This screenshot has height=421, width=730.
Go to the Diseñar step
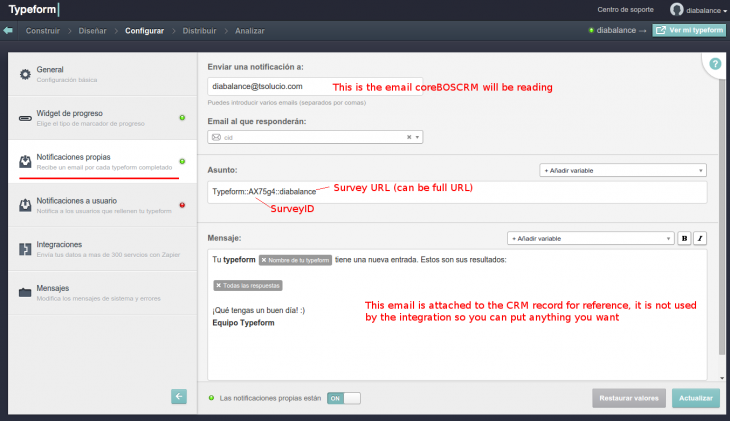pyautogui.click(x=92, y=31)
